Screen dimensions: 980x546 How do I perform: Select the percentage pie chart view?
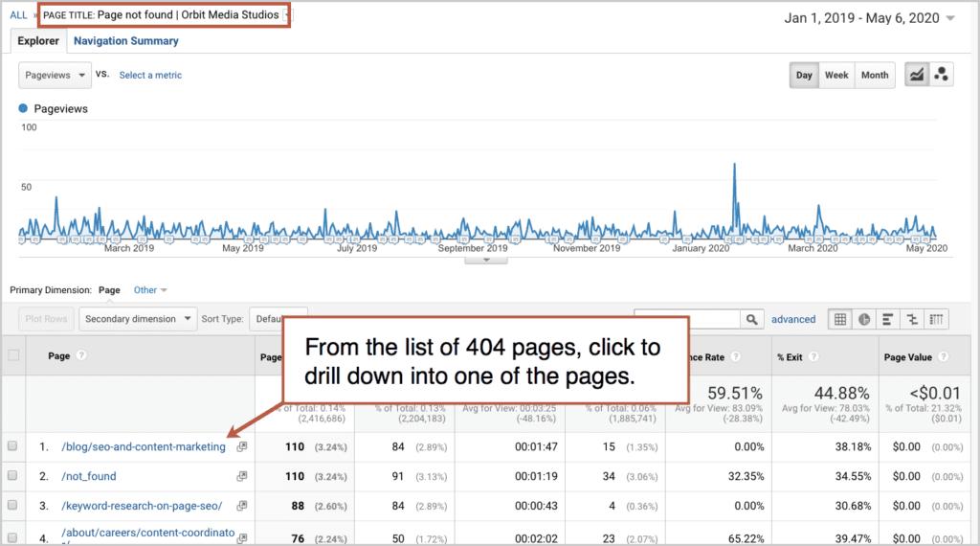coord(864,319)
